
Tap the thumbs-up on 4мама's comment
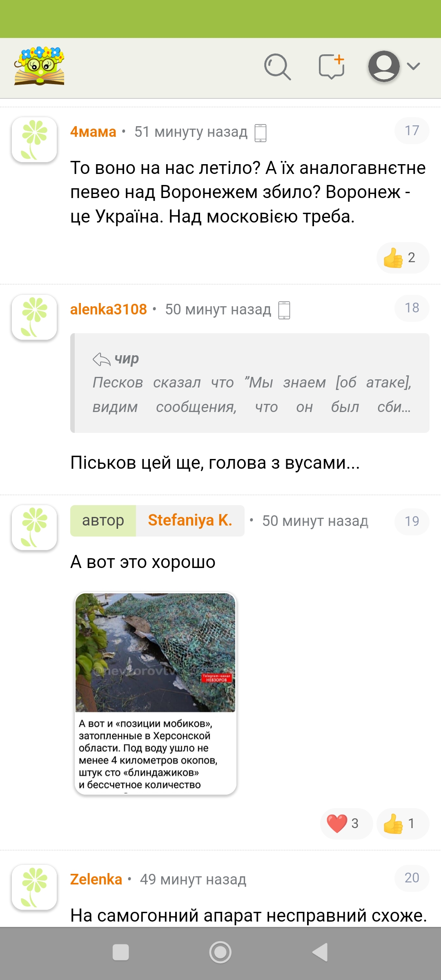[403, 258]
